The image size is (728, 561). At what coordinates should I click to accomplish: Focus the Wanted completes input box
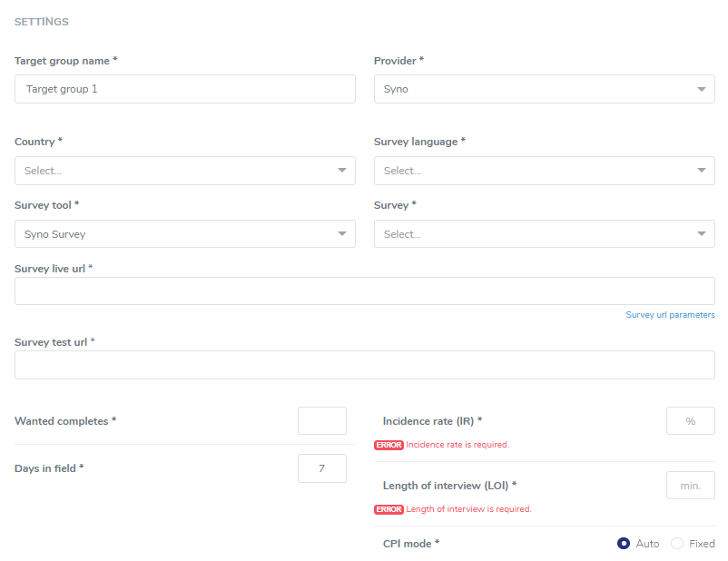tap(322, 421)
